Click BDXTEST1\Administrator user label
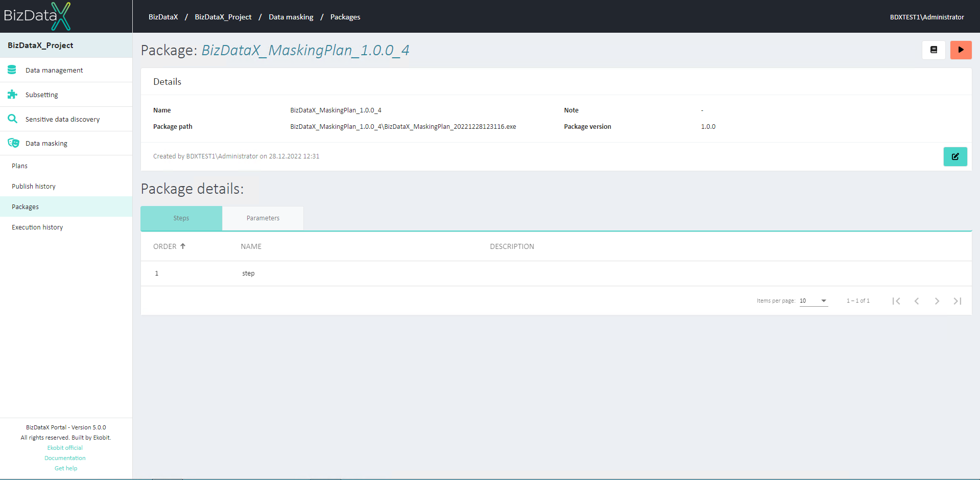 coord(927,17)
